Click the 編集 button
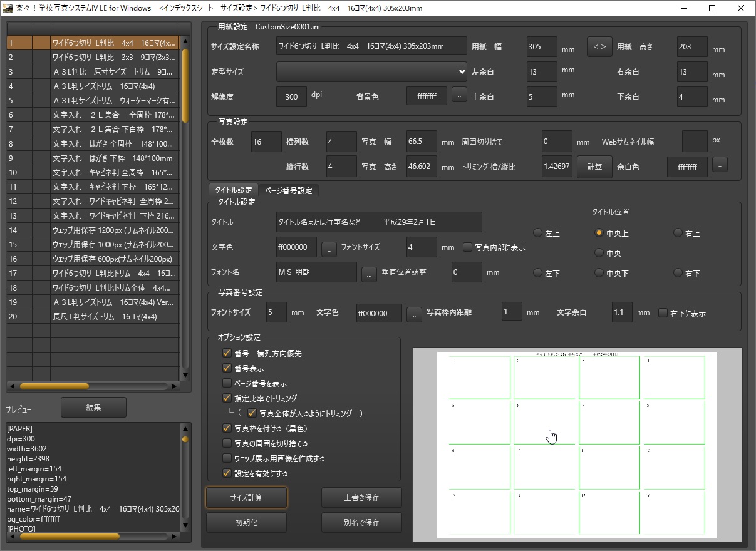756x551 pixels. 93,407
